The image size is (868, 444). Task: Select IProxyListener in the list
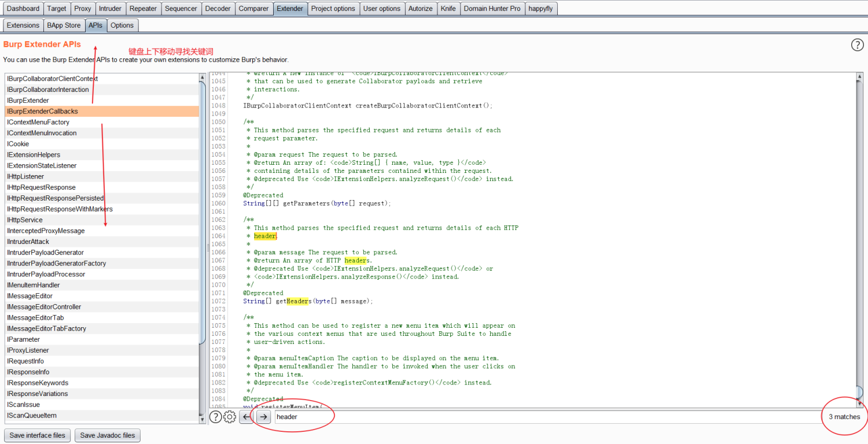[x=102, y=350]
